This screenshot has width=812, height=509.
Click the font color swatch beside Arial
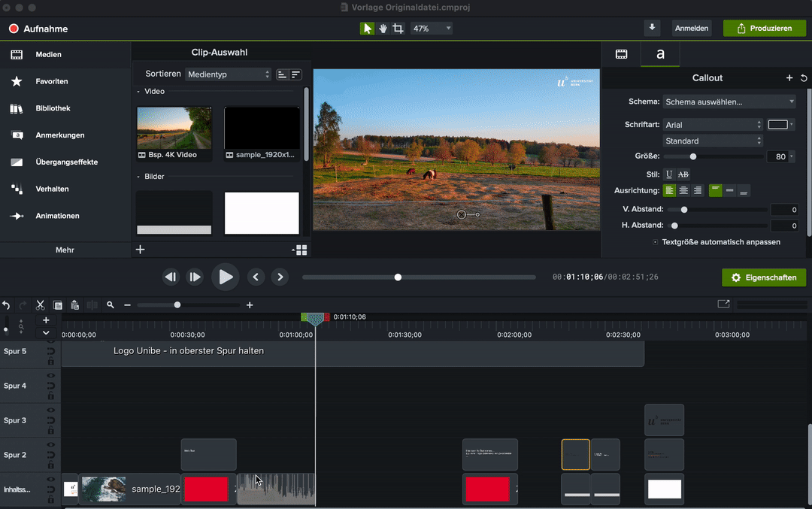coord(778,125)
